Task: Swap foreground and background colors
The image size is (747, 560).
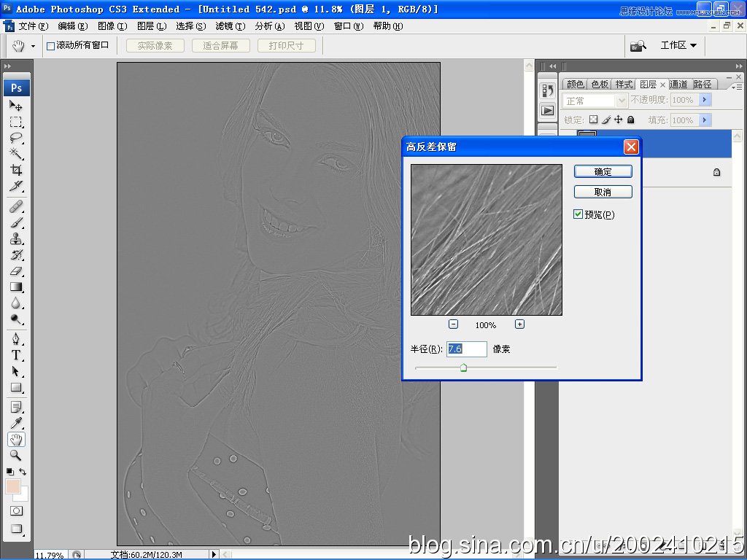Action: coord(23,472)
